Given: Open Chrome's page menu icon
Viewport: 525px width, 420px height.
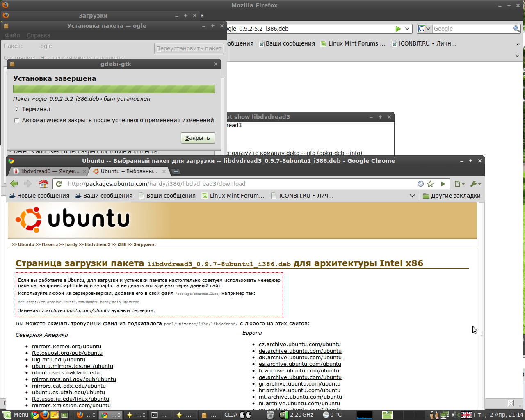Looking at the screenshot, I should (459, 184).
